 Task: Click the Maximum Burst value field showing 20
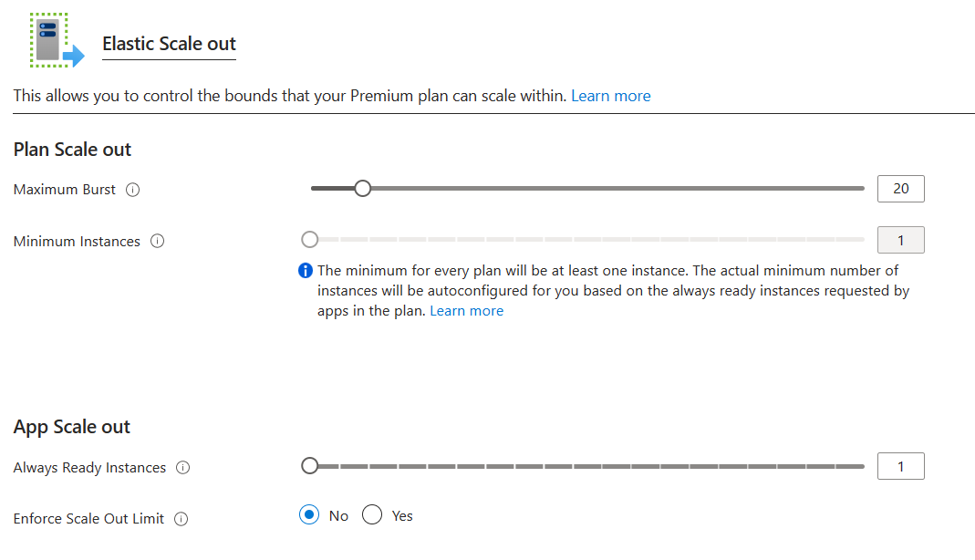pyautogui.click(x=900, y=189)
